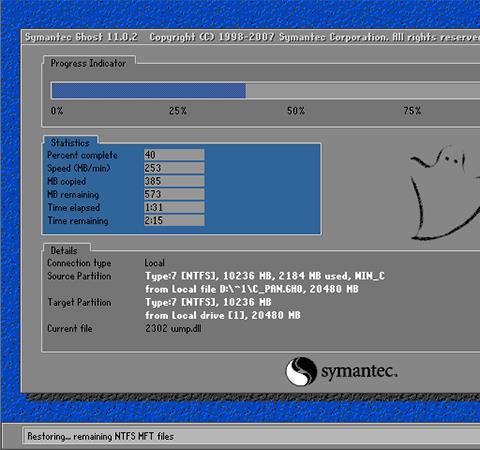
Task: Click the current file 2302 wmp.dll
Action: click(x=173, y=329)
